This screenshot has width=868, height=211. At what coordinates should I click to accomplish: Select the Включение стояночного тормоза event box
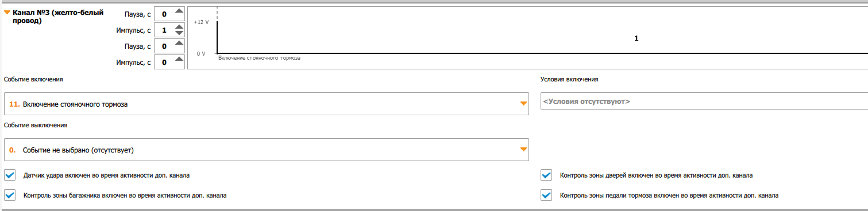(x=266, y=104)
